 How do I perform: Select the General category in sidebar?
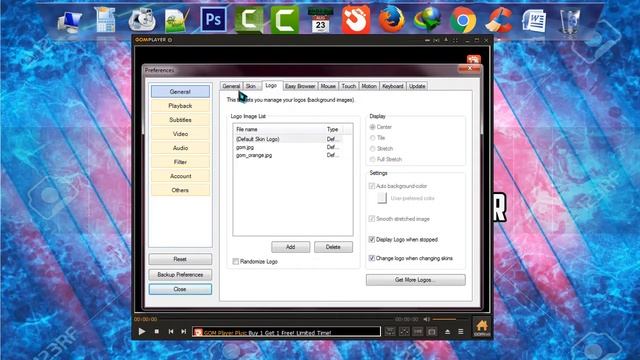(x=180, y=92)
